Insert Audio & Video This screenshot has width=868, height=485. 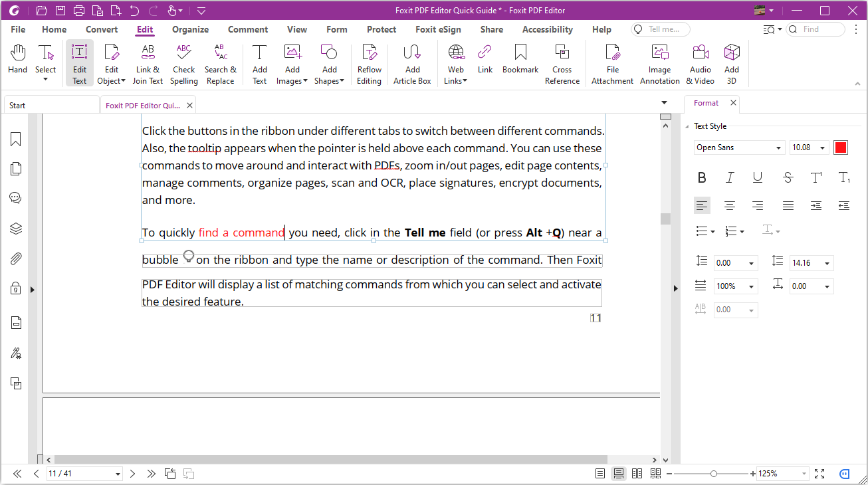pyautogui.click(x=700, y=62)
